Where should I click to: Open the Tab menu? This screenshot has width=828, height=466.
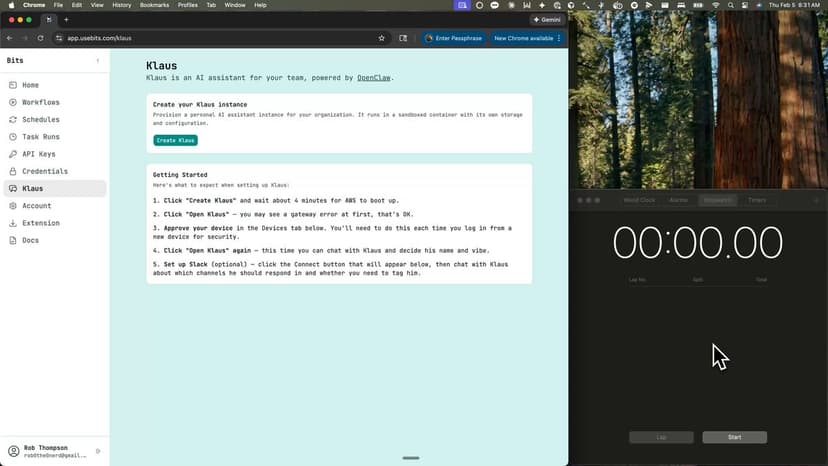tap(211, 5)
